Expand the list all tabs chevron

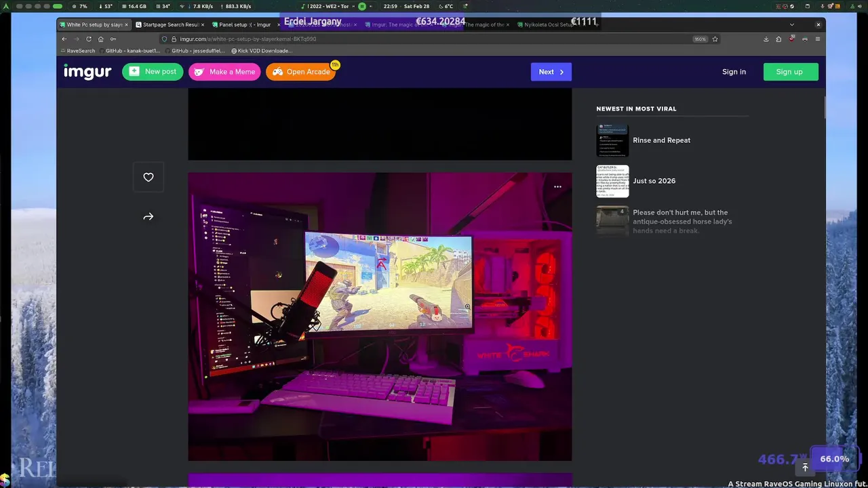point(792,25)
